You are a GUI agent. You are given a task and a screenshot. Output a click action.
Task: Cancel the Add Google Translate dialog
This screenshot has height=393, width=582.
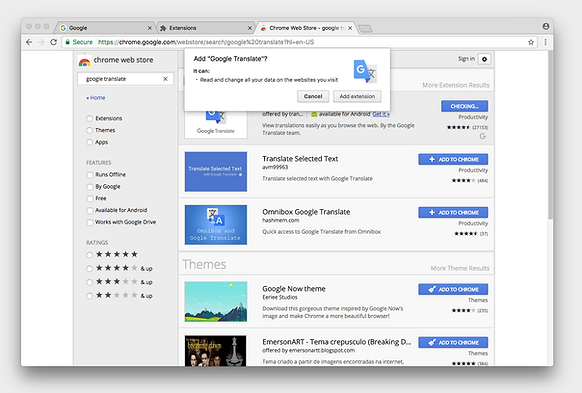point(313,96)
